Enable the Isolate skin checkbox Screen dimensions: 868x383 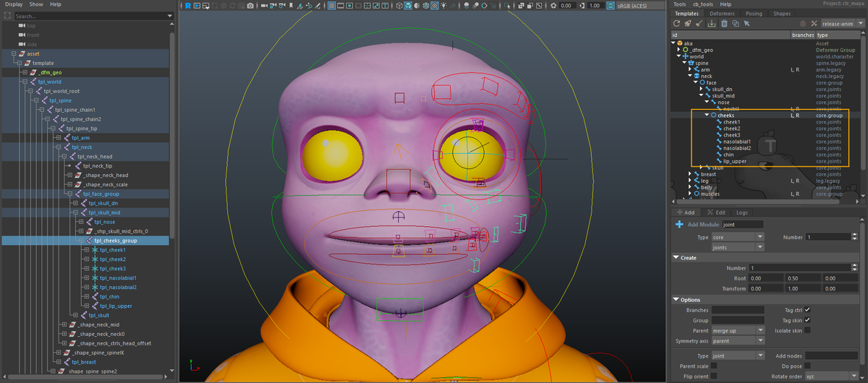point(807,330)
